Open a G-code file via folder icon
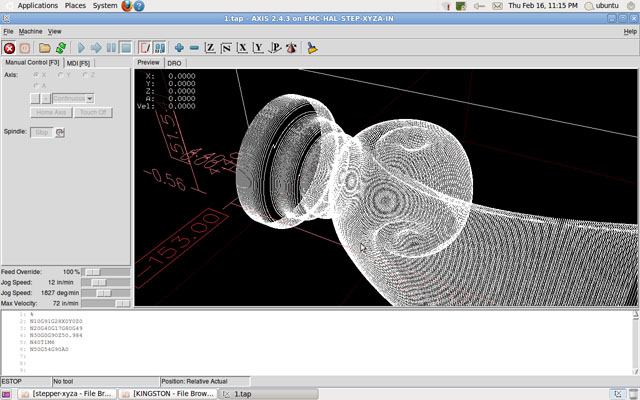The width and height of the screenshot is (640, 400). point(44,48)
